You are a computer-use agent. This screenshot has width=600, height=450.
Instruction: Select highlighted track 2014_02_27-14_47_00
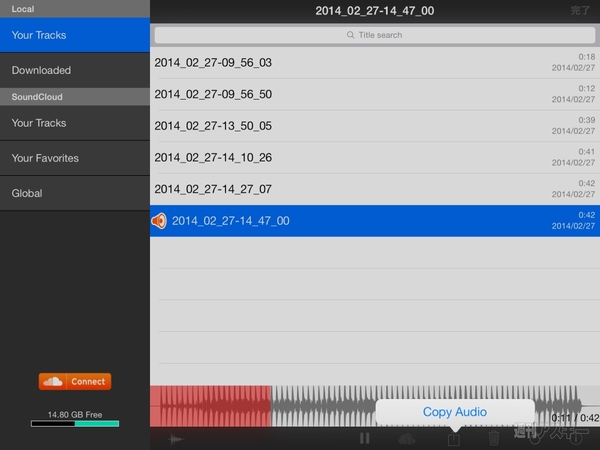[x=375, y=221]
